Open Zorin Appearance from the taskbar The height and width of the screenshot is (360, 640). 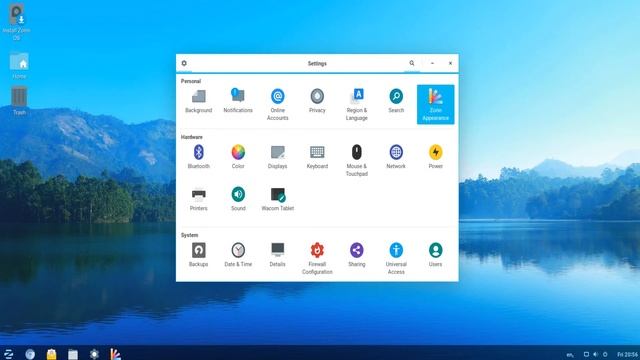(116, 354)
